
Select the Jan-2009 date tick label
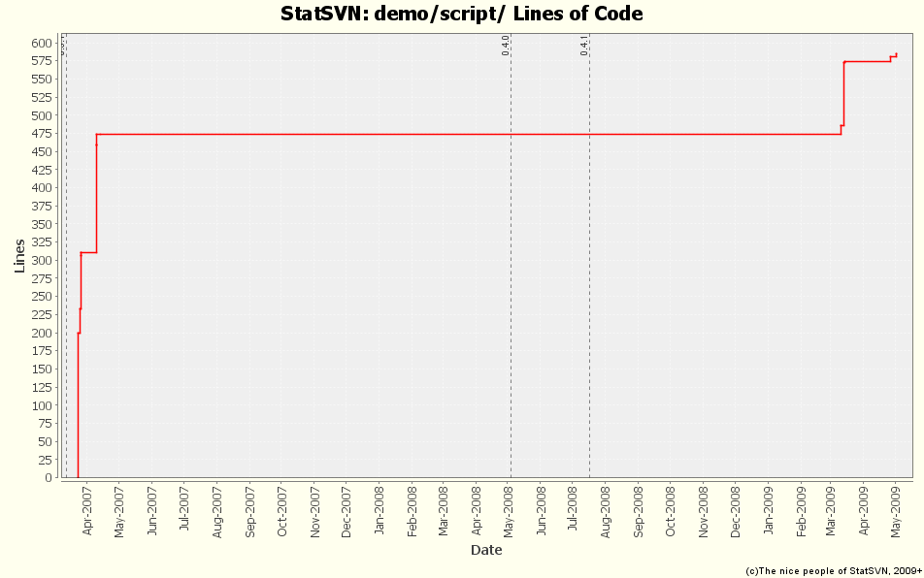(769, 510)
